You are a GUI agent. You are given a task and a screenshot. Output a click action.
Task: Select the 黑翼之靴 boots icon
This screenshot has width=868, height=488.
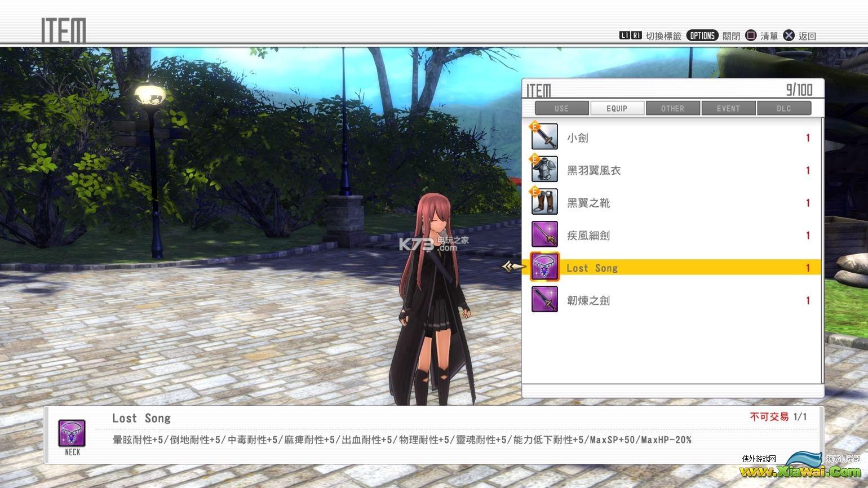coord(544,202)
